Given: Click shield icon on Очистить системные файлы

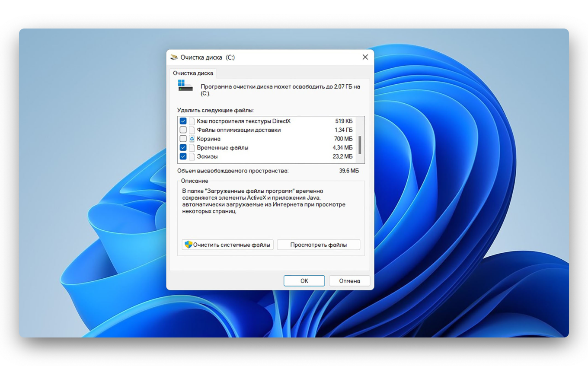Looking at the screenshot, I should point(188,245).
